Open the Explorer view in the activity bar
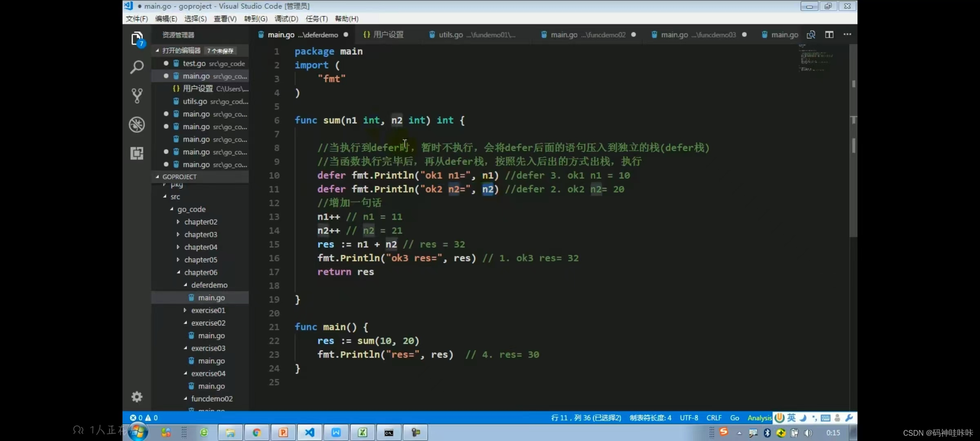Viewport: 980px width, 441px height. [x=137, y=39]
